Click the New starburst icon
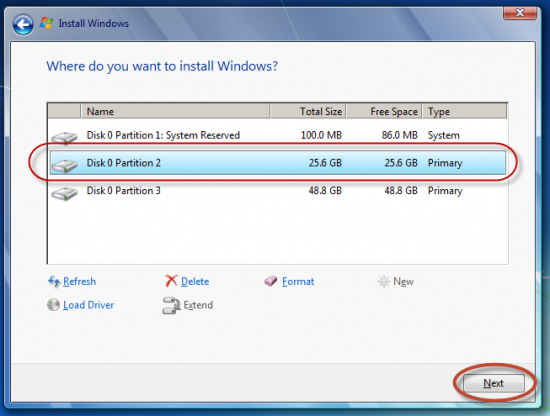The image size is (550, 416). (383, 281)
